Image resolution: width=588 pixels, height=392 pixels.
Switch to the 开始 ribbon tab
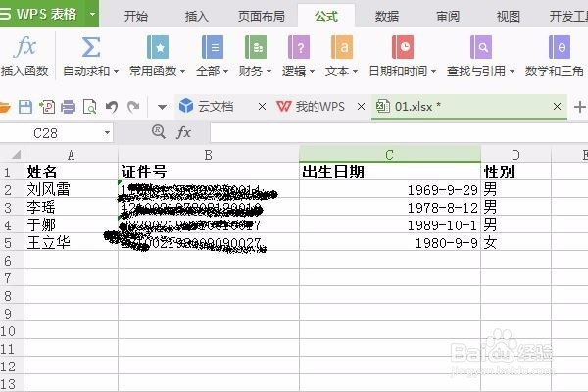tap(136, 16)
